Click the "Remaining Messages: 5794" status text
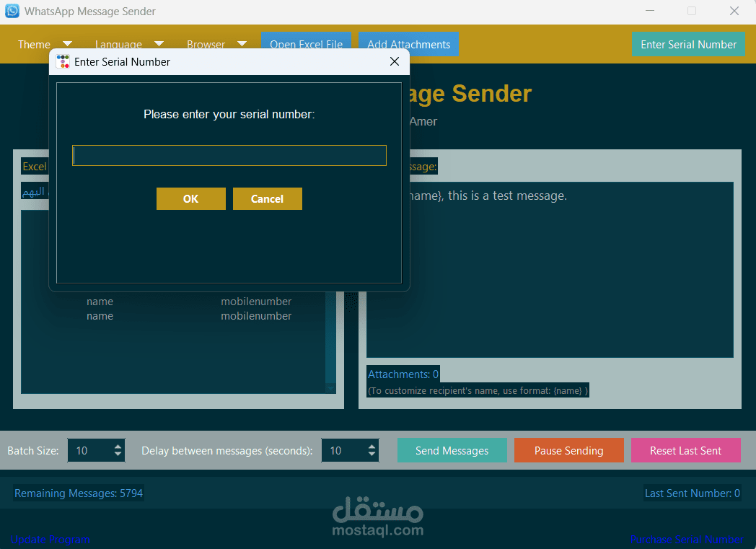Screen dimensions: 756x549 pyautogui.click(x=79, y=493)
